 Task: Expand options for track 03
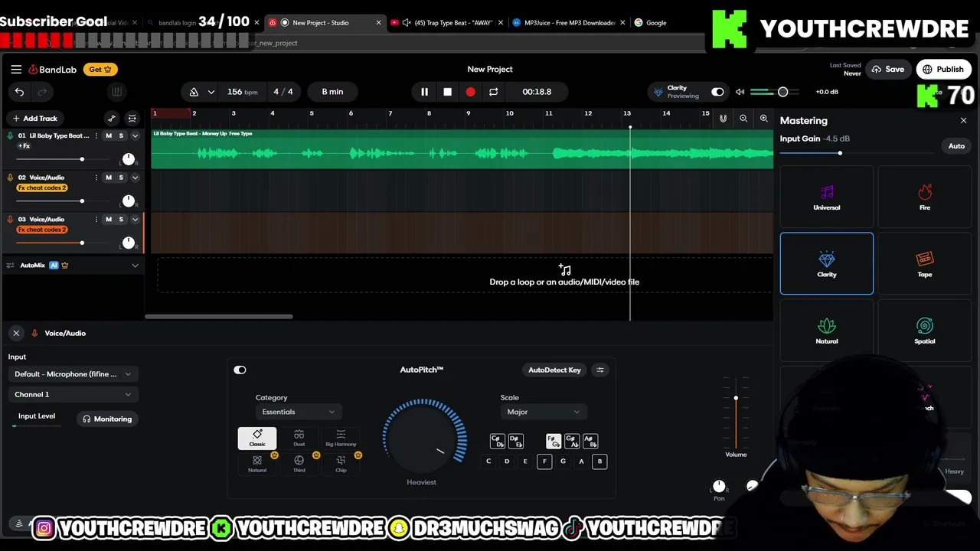[x=135, y=219]
